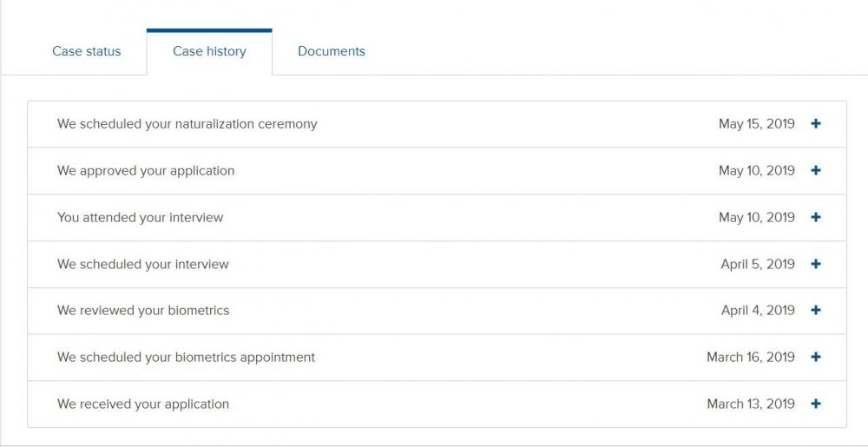
Task: Open 'We reviewed your biometrics' entry
Action: pyautogui.click(x=143, y=311)
